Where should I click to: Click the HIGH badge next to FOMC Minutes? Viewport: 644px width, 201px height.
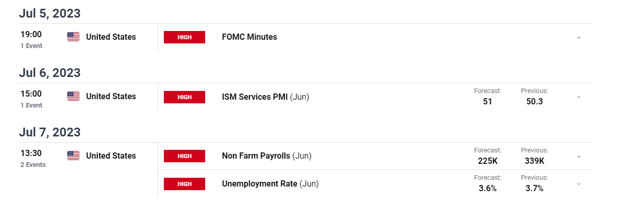click(185, 37)
